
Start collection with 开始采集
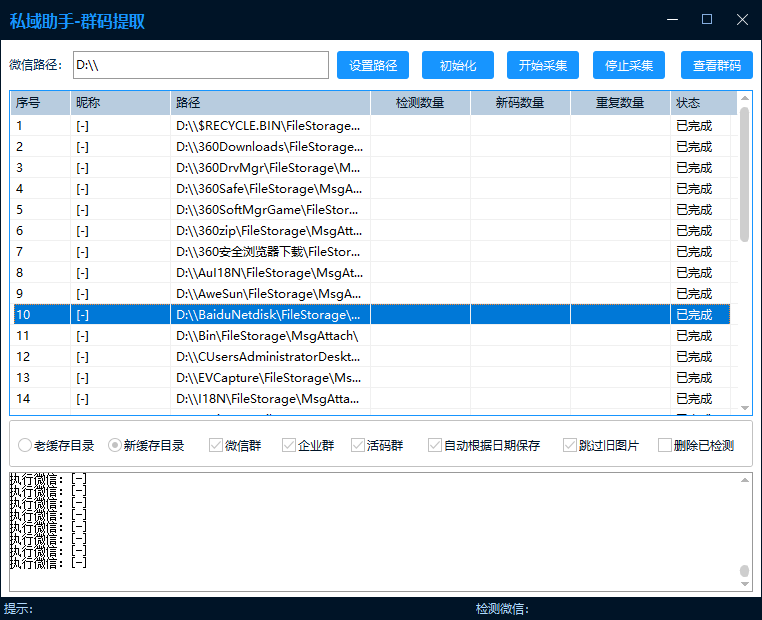coord(543,65)
